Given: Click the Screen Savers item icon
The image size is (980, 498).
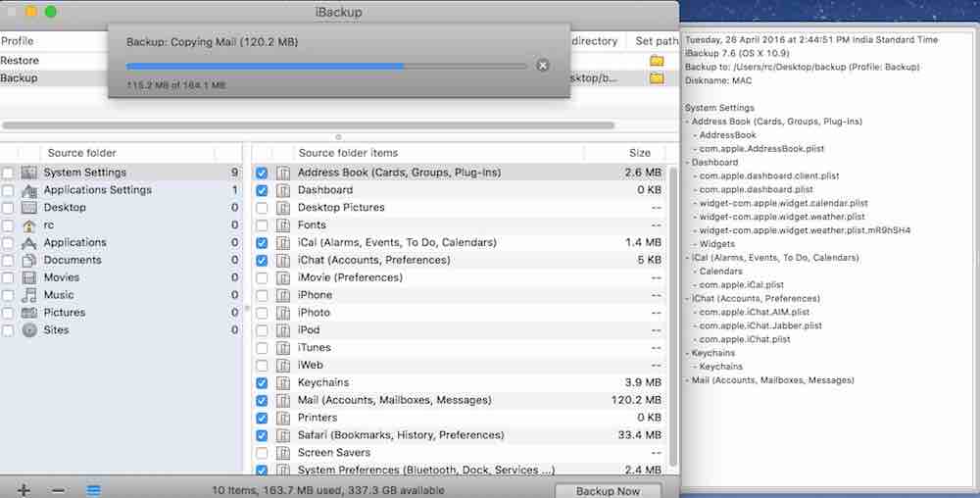Looking at the screenshot, I should 283,452.
